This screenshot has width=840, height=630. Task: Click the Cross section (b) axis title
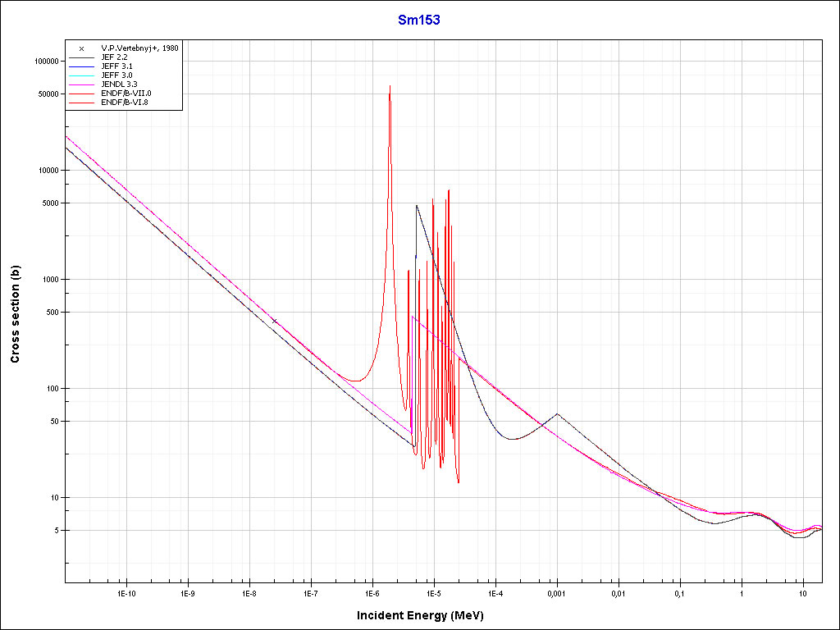(x=15, y=308)
